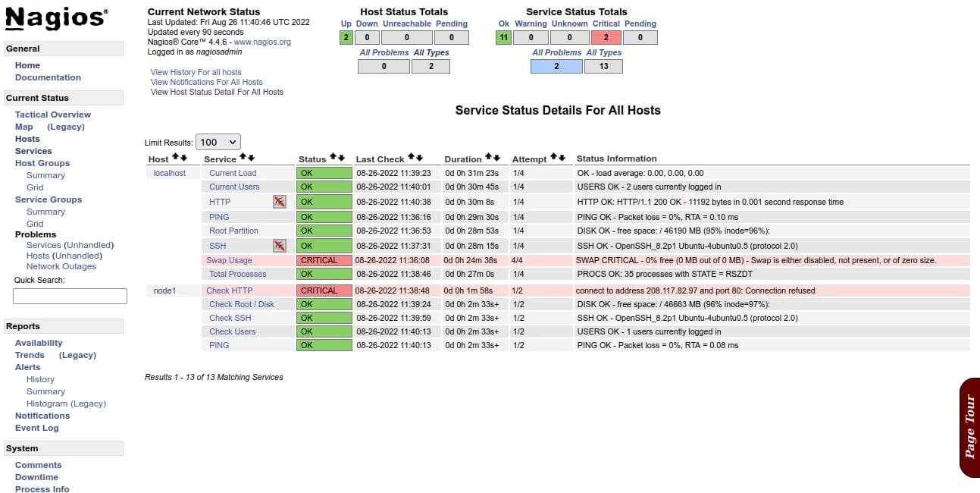The image size is (980, 493).
Task: Click notifications-disabled icon on HTTP row
Action: tap(280, 202)
